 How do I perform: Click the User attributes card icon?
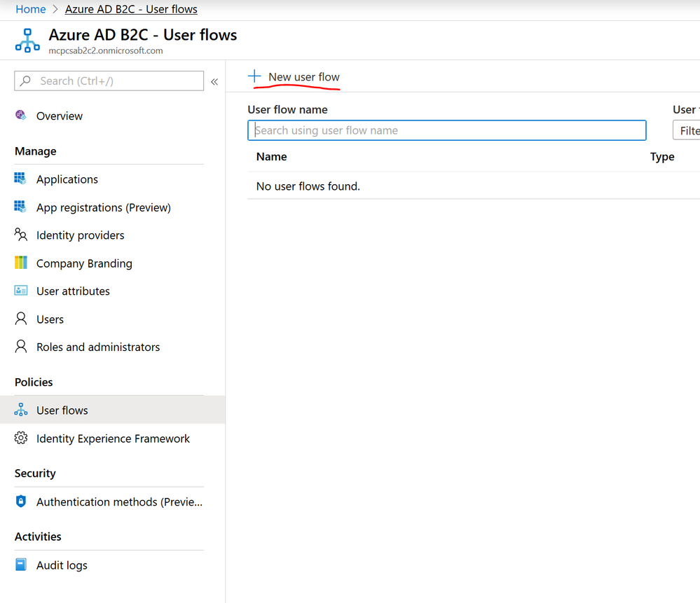20,291
